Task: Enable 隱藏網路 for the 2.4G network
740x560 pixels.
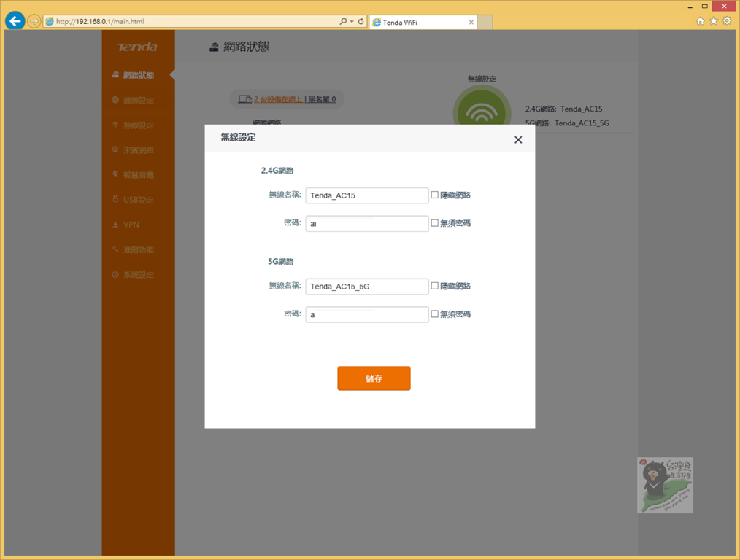Action: point(435,195)
